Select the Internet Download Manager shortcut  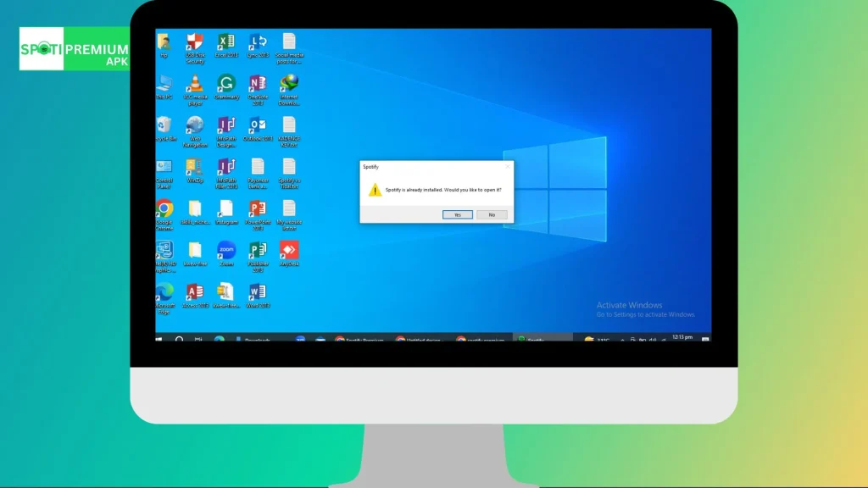coord(289,90)
